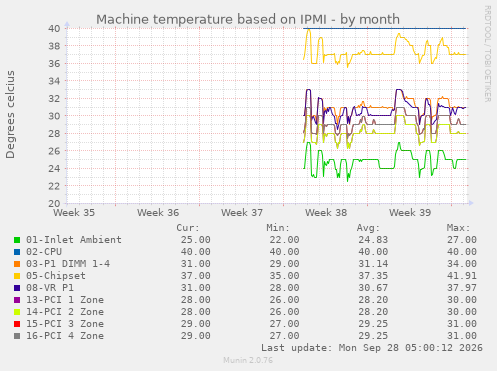Click the y-axis label 30

(54, 116)
